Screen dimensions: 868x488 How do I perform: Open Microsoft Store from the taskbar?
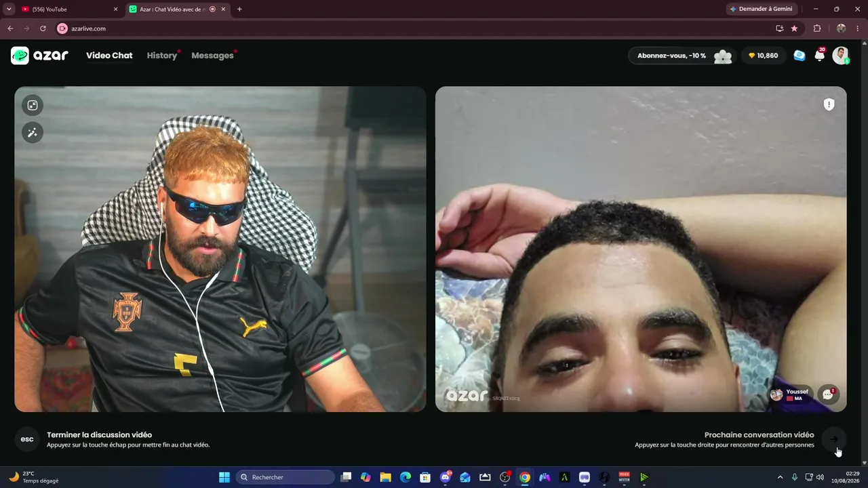[x=425, y=477]
